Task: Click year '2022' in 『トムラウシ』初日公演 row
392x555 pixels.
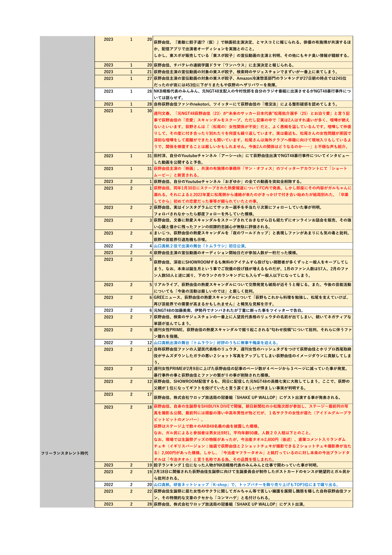Action: (x=108, y=246)
